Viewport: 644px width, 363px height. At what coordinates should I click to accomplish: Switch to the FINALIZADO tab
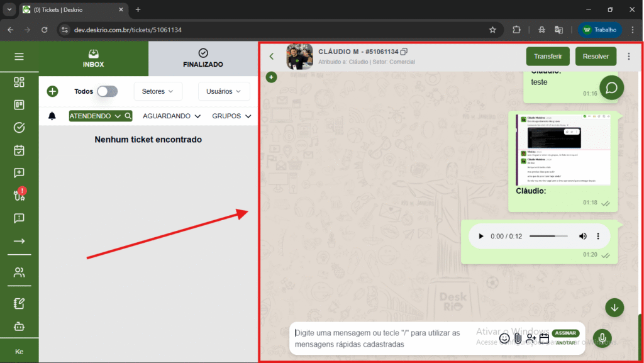(203, 59)
